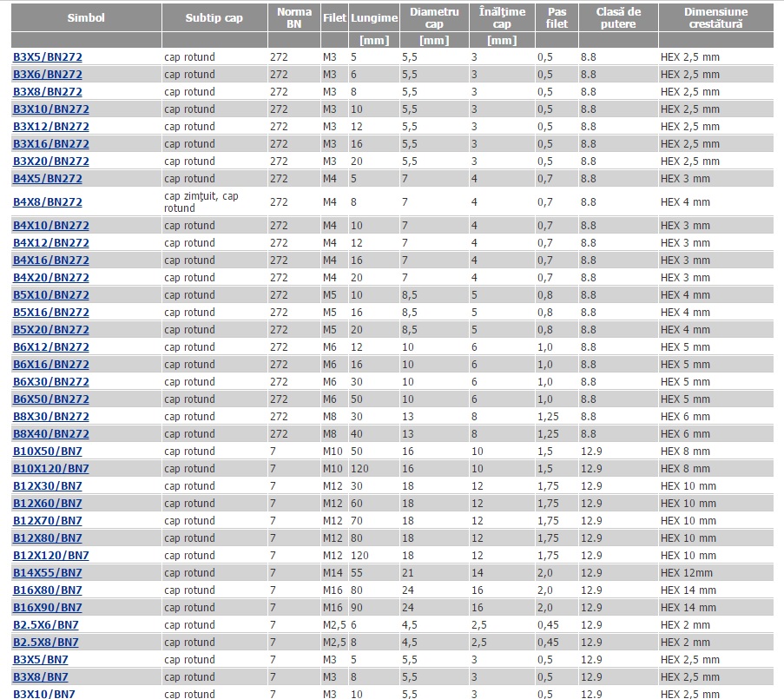Click the Norma BN column header
This screenshot has height=699, width=784.
coord(294,18)
